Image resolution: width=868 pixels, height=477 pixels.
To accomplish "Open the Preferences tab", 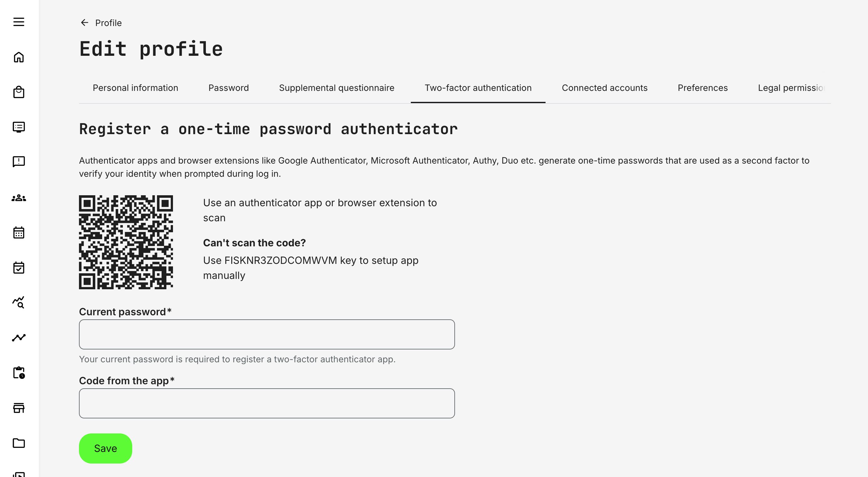I will tap(703, 88).
